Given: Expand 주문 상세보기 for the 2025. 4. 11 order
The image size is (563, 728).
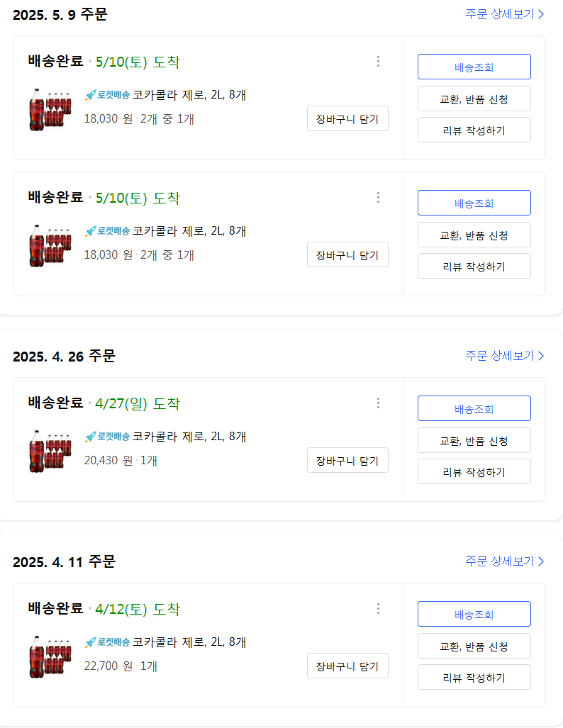Looking at the screenshot, I should click(504, 561).
